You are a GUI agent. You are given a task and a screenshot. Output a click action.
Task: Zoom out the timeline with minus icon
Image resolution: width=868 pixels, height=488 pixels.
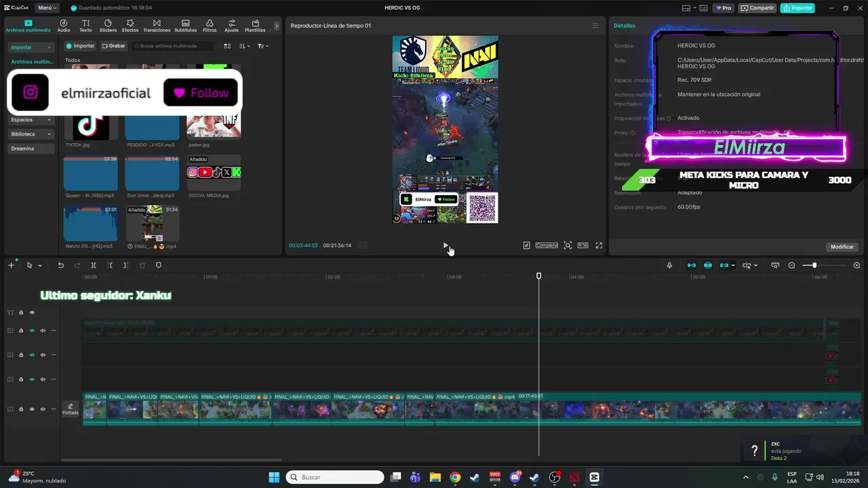pos(791,265)
